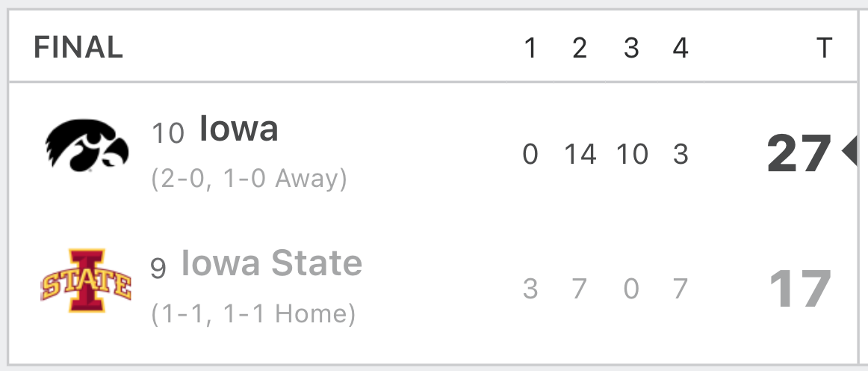Click Iowa State's ranking number 9
This screenshot has height=371, width=868.
tap(158, 269)
